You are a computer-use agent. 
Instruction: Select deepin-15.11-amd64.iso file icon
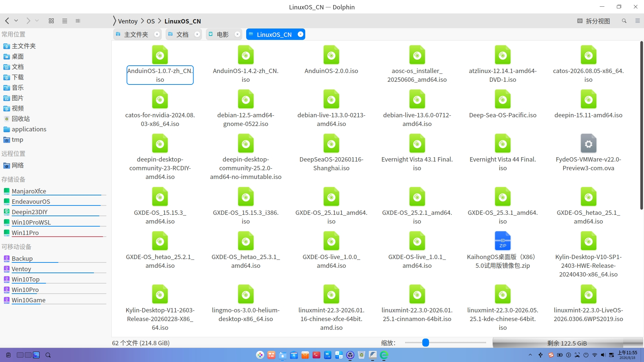pyautogui.click(x=588, y=99)
